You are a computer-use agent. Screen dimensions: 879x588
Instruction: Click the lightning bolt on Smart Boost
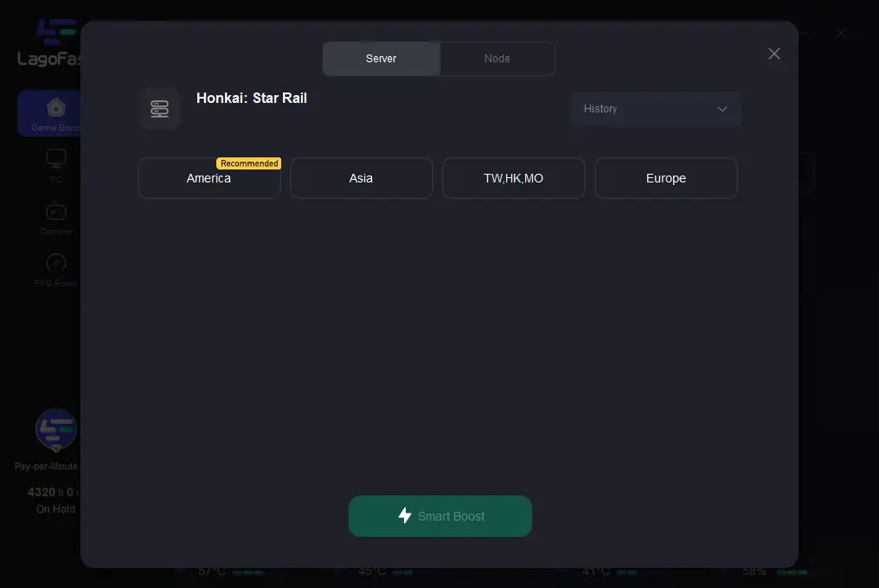point(404,516)
